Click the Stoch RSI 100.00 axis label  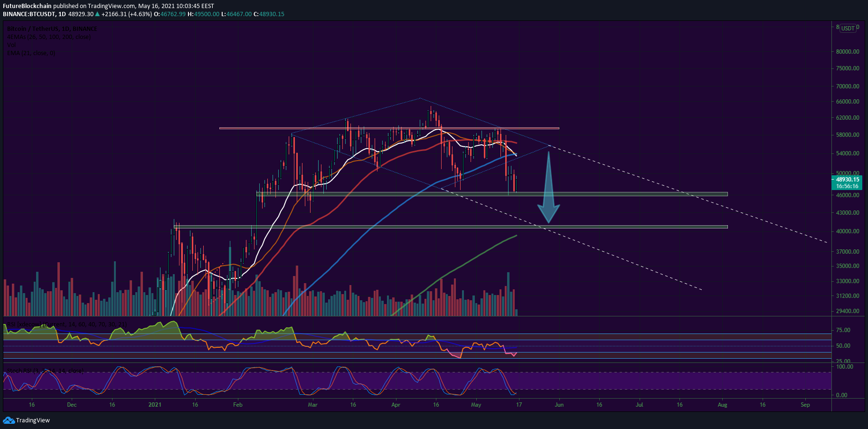[x=845, y=367]
